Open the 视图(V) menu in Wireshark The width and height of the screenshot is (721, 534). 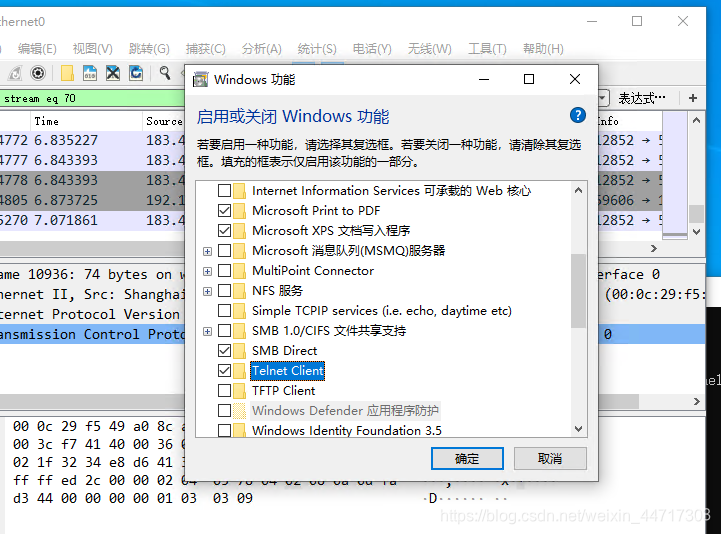92,49
